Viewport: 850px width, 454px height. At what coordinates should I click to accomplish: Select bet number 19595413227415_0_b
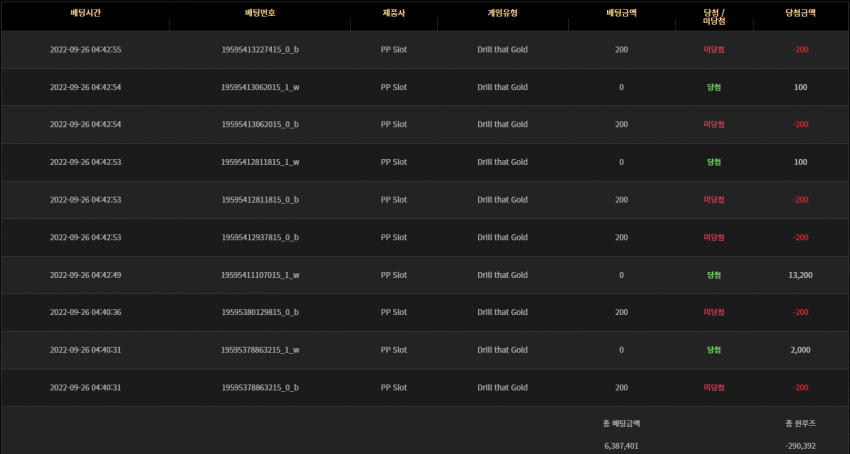pos(260,49)
